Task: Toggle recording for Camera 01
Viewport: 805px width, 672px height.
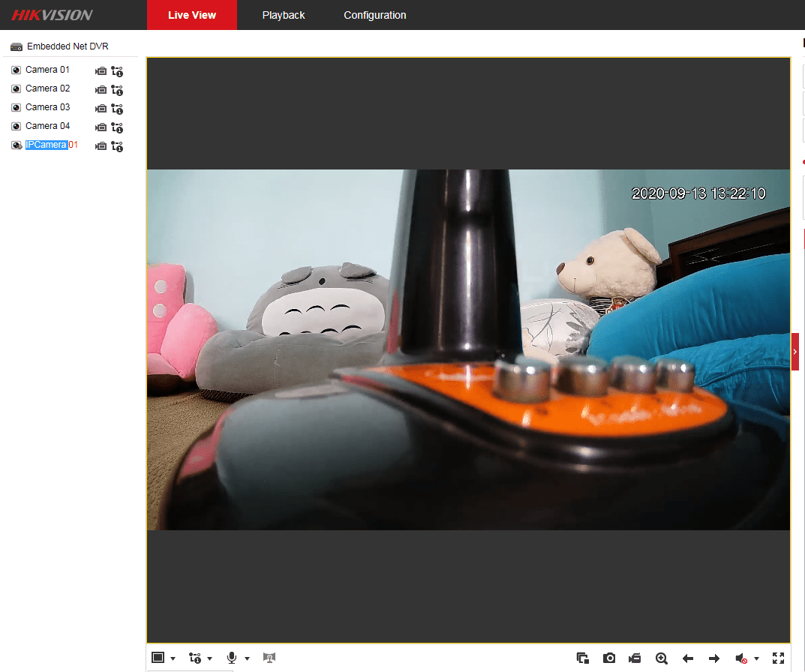Action: point(101,71)
